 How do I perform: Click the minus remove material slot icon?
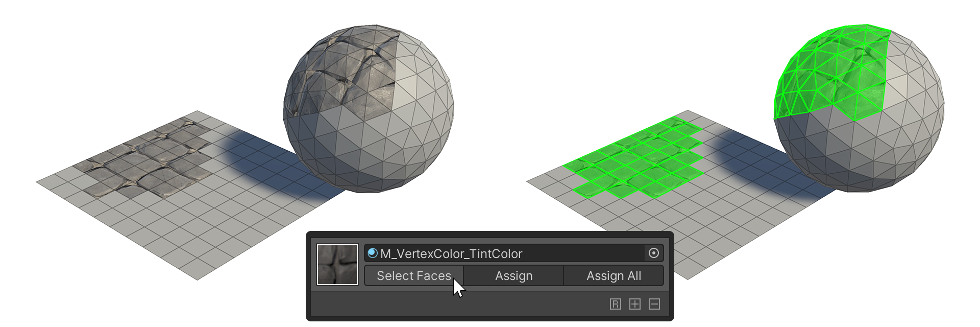point(654,305)
